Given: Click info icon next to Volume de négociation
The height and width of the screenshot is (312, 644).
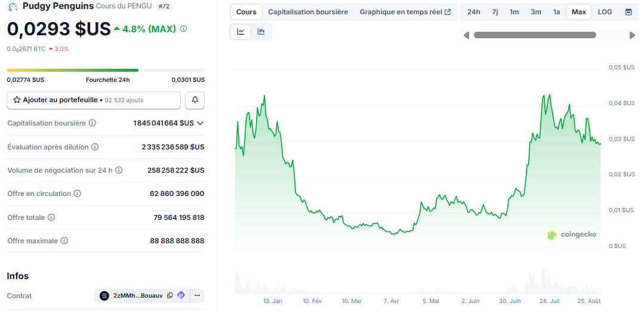Looking at the screenshot, I should pyautogui.click(x=119, y=170).
